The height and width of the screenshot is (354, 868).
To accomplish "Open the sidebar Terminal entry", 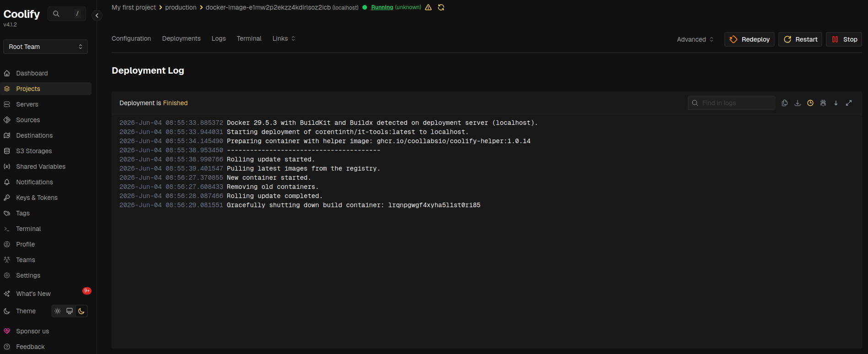I will 46,229.
